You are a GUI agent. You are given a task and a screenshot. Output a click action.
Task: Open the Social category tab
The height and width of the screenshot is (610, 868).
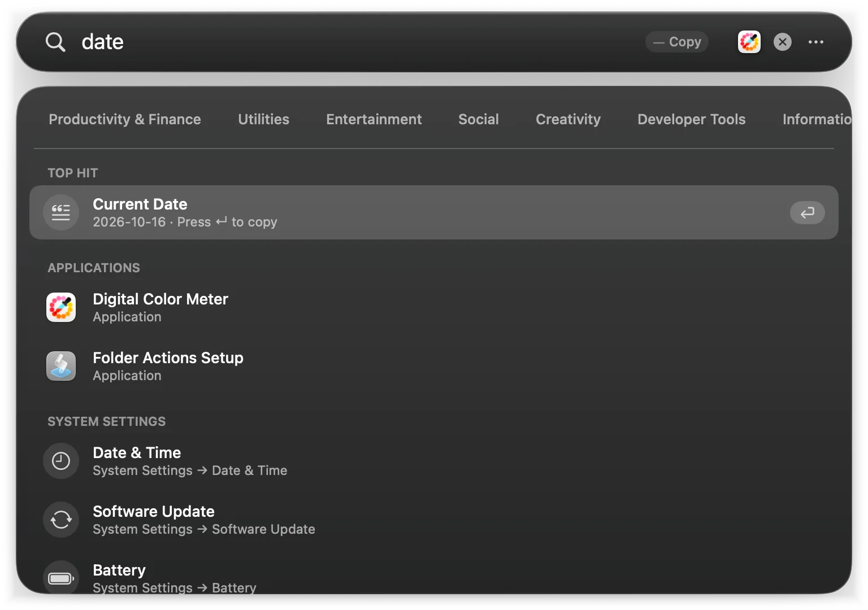point(479,119)
